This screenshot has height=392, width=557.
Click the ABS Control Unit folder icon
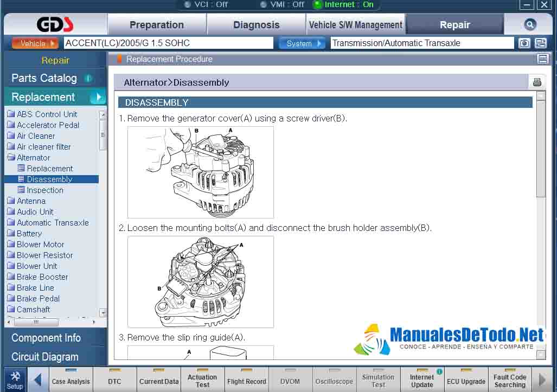11,114
